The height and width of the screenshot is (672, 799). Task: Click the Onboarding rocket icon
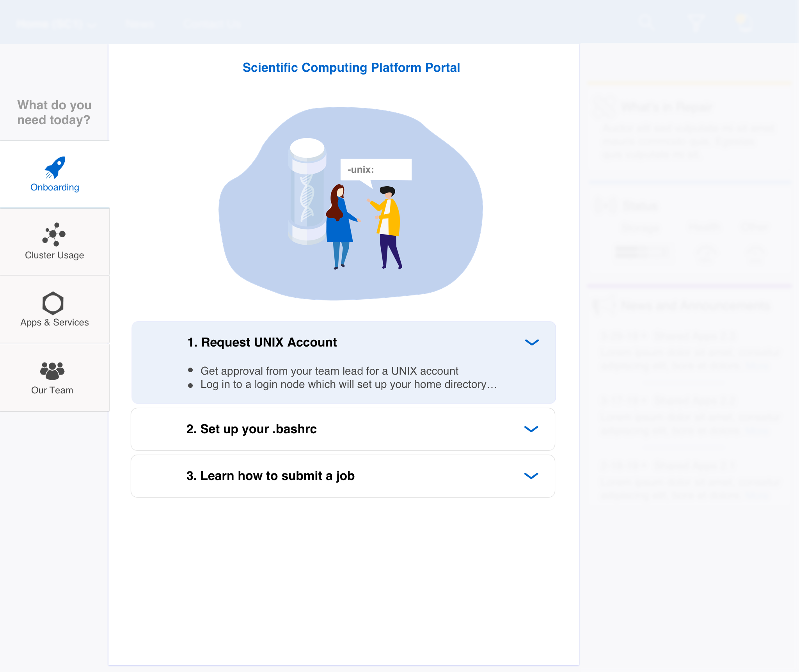click(55, 167)
